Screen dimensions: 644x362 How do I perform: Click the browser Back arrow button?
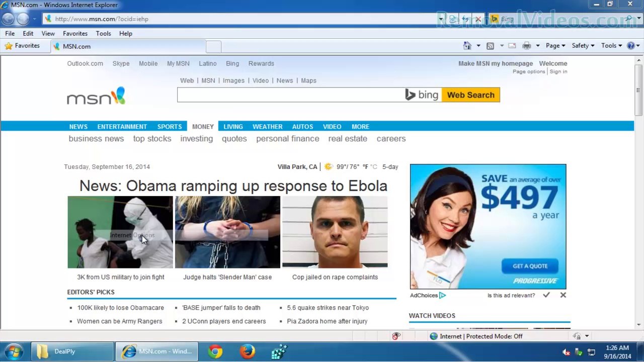pyautogui.click(x=8, y=19)
